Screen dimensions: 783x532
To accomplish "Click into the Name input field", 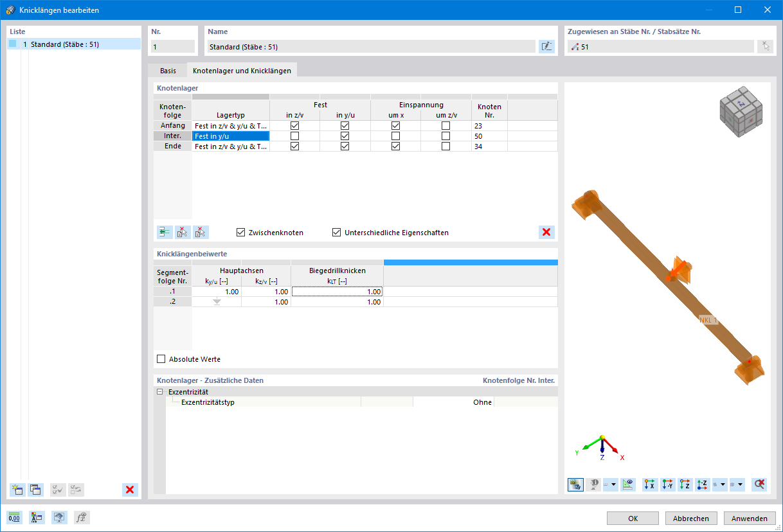I will pyautogui.click(x=371, y=46).
